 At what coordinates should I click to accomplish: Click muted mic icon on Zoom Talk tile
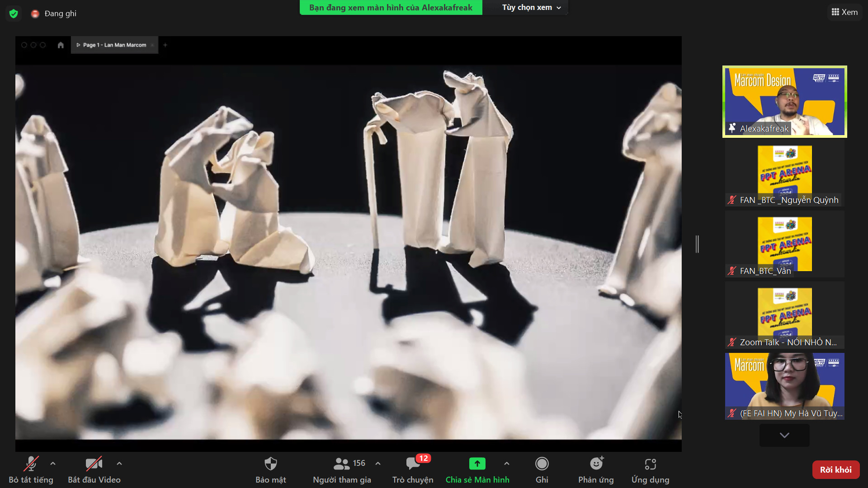tap(732, 342)
